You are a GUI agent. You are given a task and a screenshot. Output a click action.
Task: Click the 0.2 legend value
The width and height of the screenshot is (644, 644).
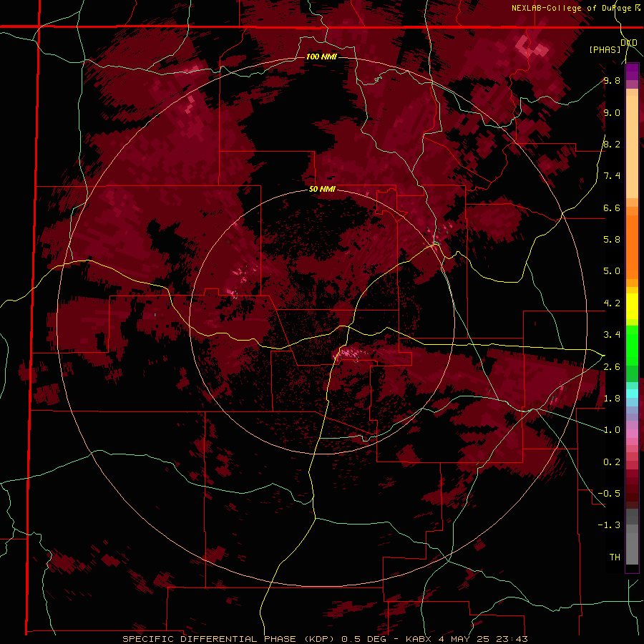click(612, 462)
